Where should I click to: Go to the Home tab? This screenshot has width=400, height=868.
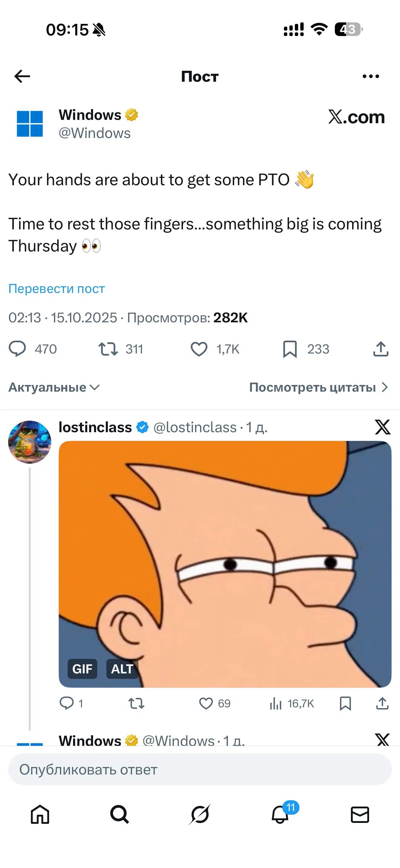[x=40, y=815]
